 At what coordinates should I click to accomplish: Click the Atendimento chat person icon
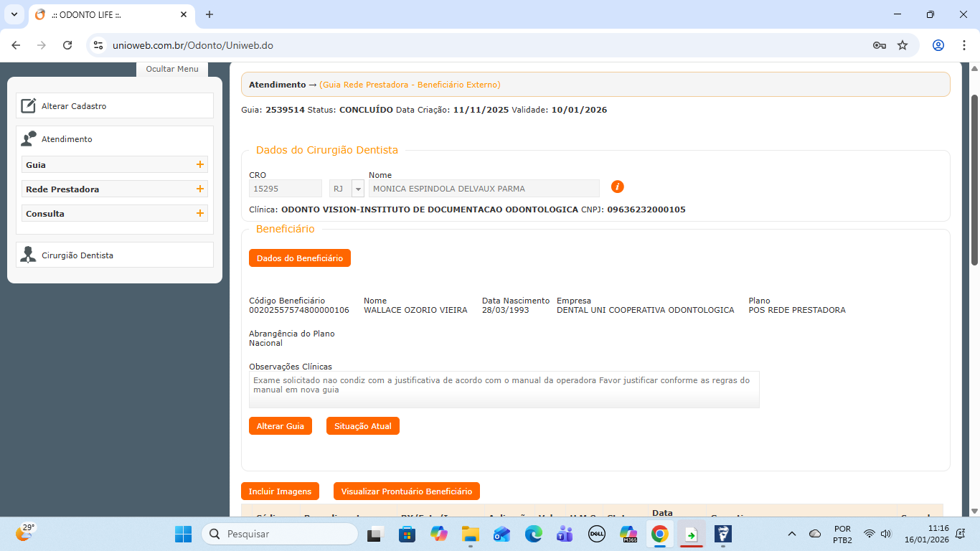28,139
